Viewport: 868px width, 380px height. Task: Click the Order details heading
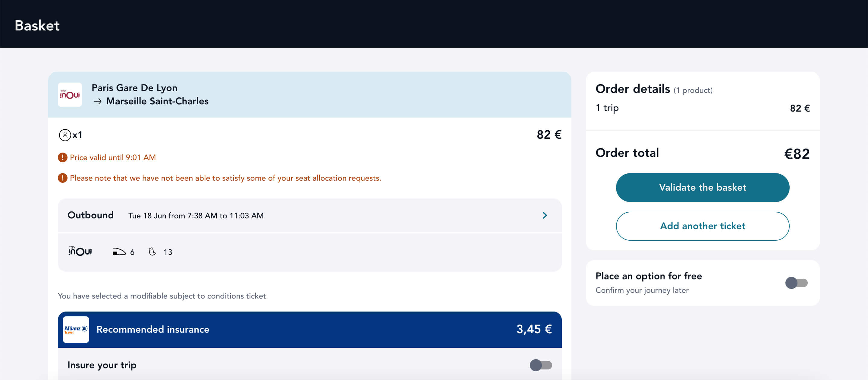[633, 89]
